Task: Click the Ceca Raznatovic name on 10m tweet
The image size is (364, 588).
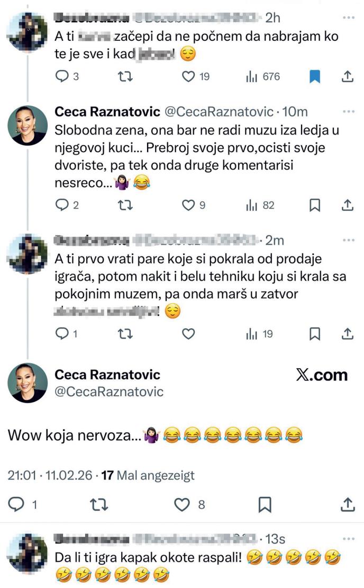Action: (107, 112)
